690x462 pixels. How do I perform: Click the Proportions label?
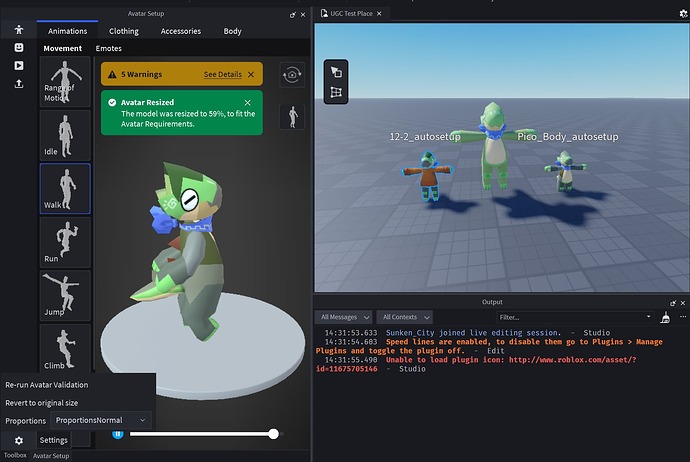pyautogui.click(x=26, y=421)
